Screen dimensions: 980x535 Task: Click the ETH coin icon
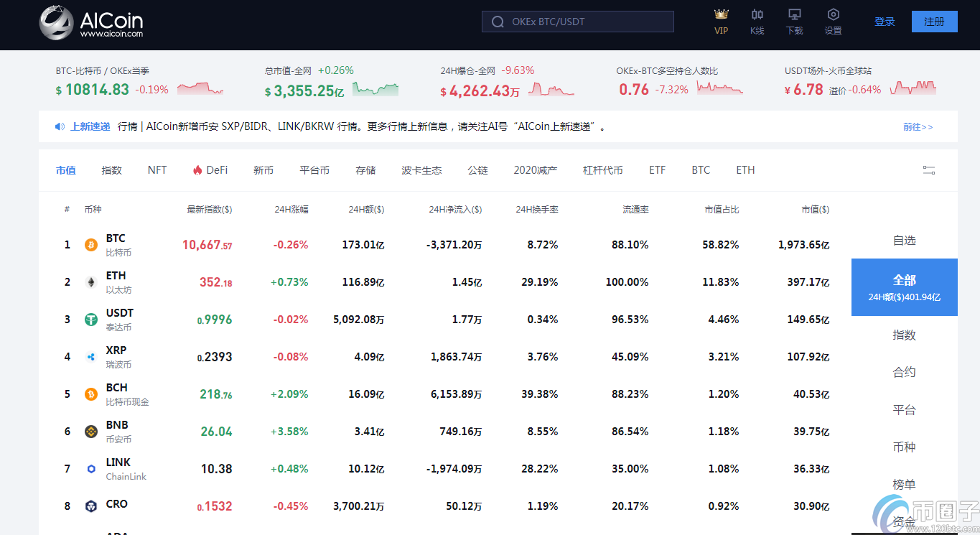[91, 282]
